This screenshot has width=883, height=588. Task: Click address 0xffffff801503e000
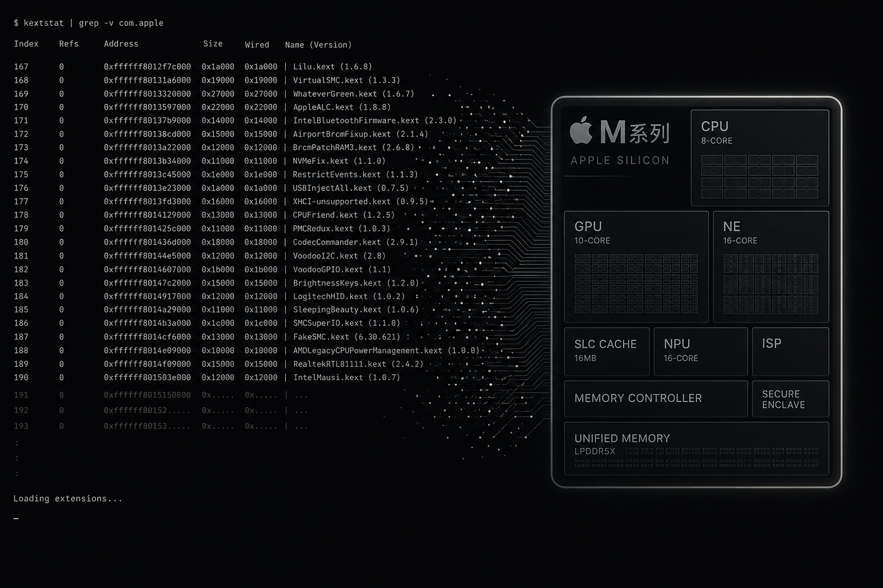[147, 378]
